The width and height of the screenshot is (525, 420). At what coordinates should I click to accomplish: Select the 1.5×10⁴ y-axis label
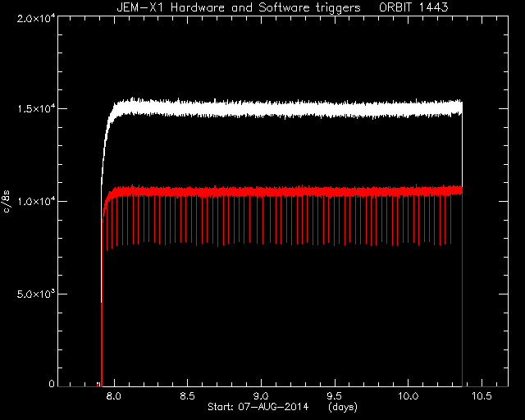[x=36, y=108]
